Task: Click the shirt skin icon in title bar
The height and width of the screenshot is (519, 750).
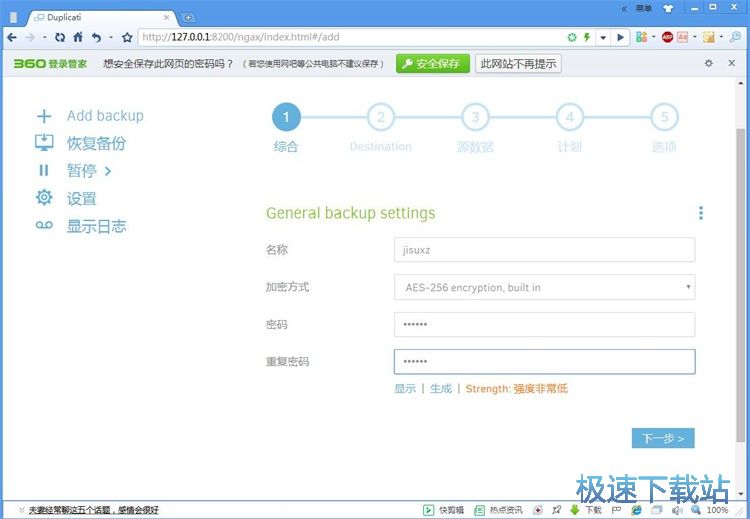Action: [668, 8]
